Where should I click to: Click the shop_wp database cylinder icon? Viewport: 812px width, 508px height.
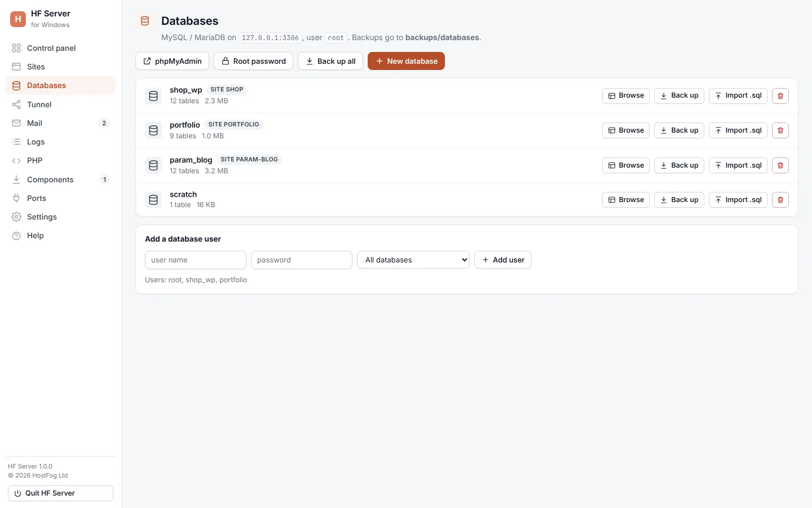tap(153, 96)
